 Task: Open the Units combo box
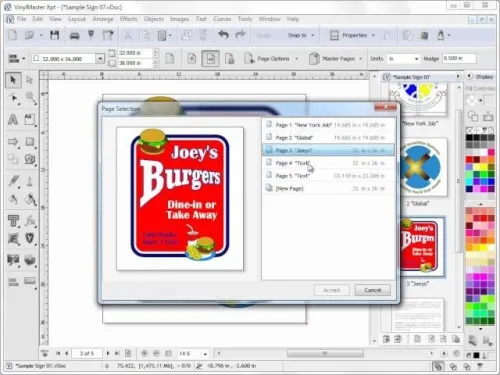point(403,59)
